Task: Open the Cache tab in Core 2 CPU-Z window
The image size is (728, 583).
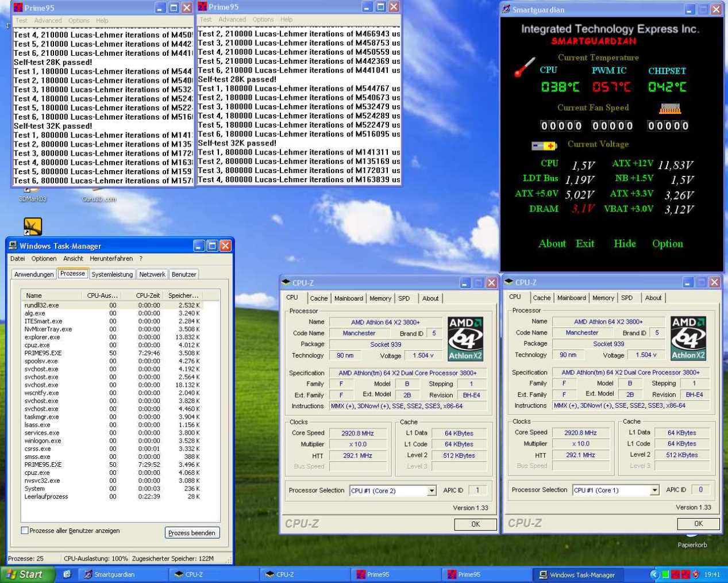Action: pos(319,298)
